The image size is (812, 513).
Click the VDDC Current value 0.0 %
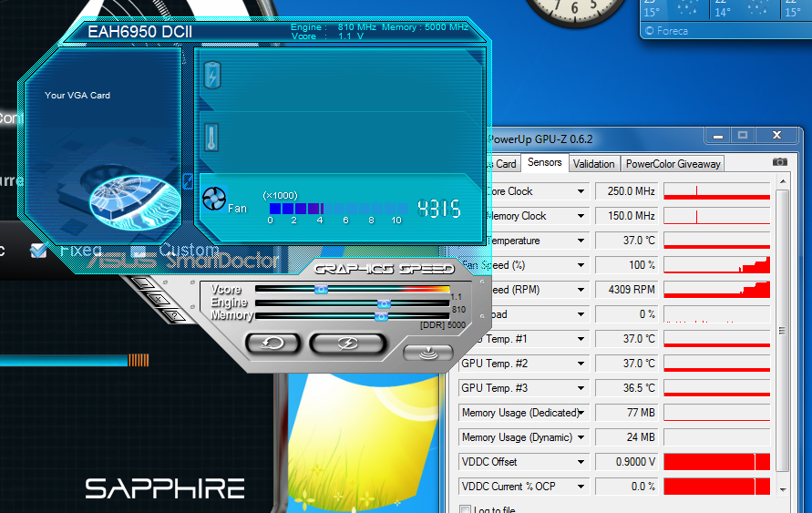[627, 487]
